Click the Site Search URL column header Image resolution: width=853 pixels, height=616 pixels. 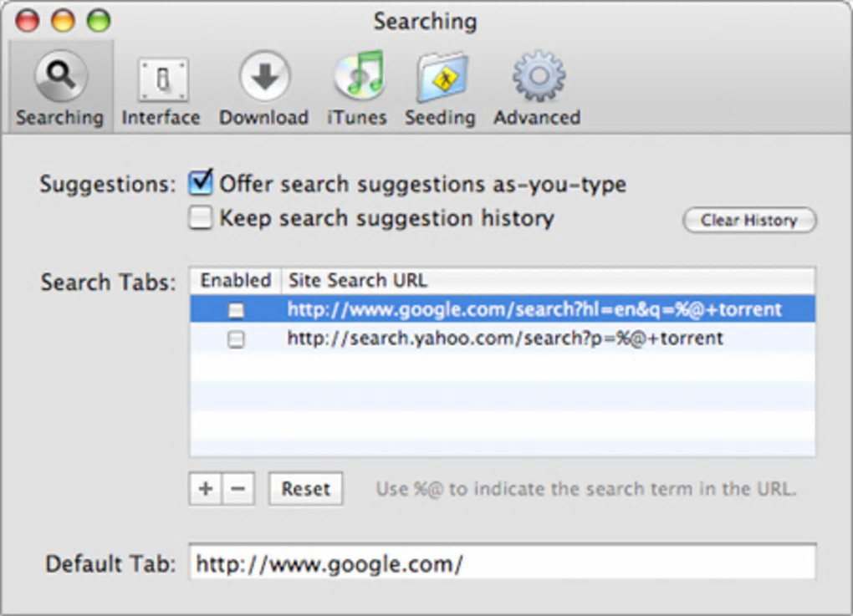pyautogui.click(x=547, y=280)
